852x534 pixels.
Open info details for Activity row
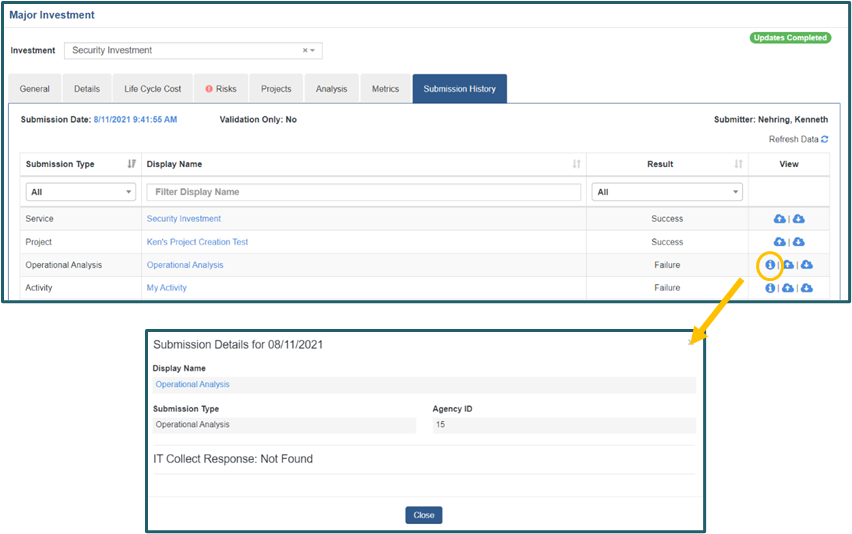click(x=770, y=288)
